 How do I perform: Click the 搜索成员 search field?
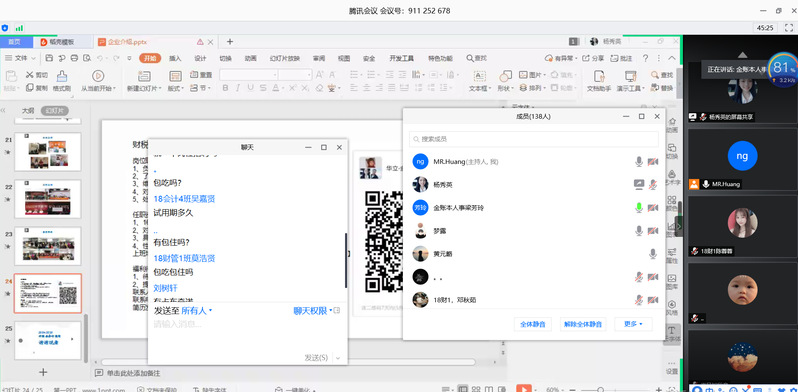(x=534, y=139)
